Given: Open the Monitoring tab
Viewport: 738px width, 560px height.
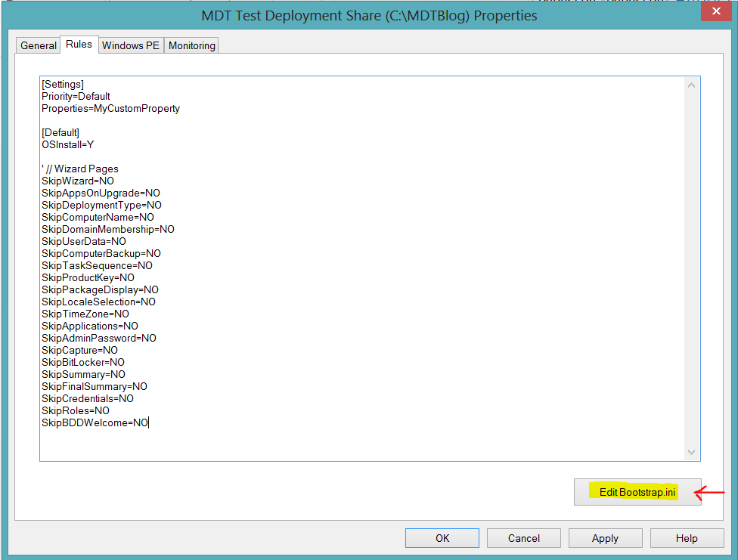Looking at the screenshot, I should coord(191,45).
